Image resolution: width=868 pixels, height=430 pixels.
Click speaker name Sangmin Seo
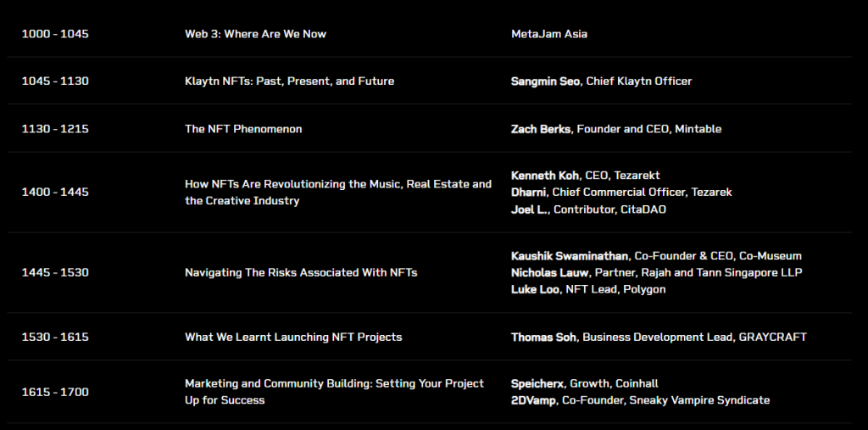(545, 81)
